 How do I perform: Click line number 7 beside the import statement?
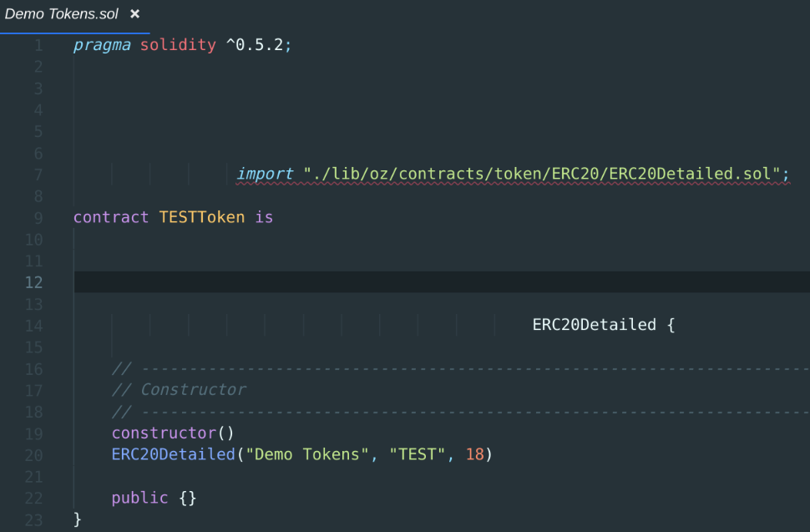pyautogui.click(x=38, y=174)
